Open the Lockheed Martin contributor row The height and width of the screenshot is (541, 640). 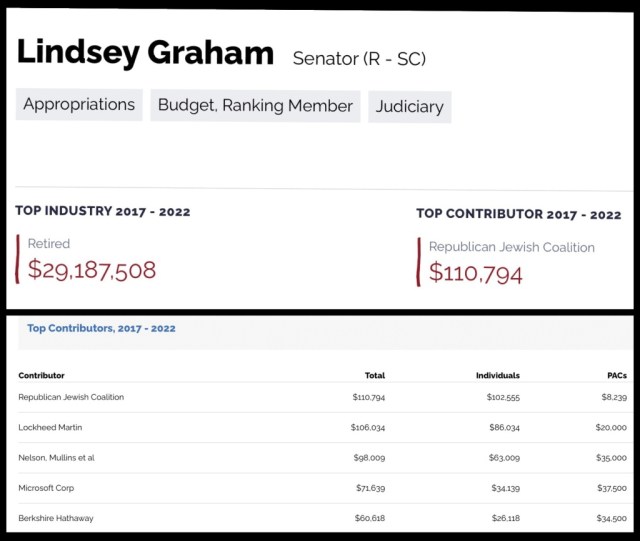click(51, 427)
